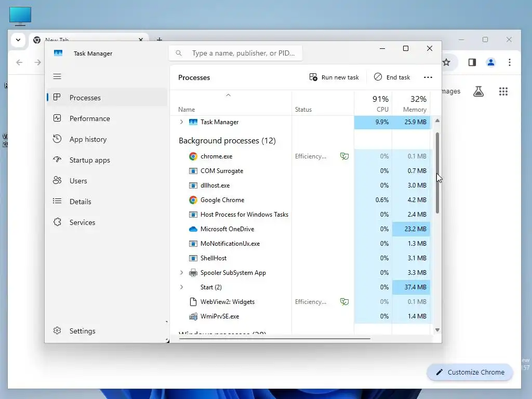Expand the Task Manager process row
This screenshot has width=532, height=399.
coord(181,122)
